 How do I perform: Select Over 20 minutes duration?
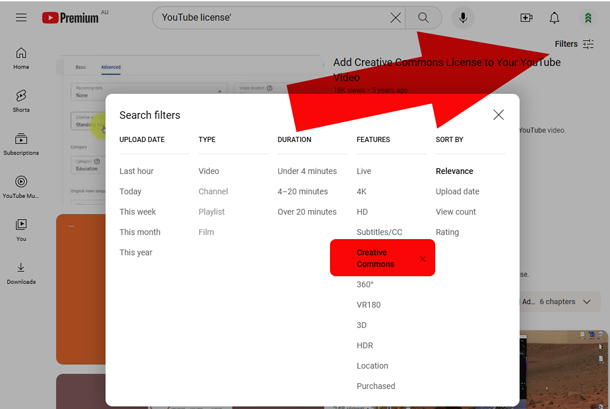click(307, 212)
